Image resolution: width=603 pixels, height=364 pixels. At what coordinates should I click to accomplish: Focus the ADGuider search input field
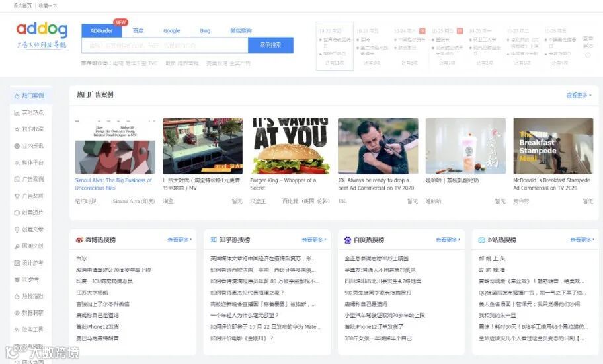tap(165, 45)
